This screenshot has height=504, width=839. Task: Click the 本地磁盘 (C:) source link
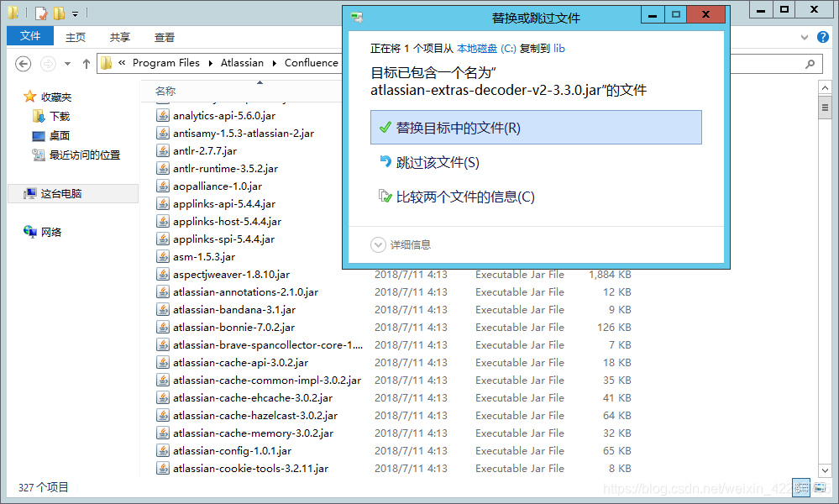pyautogui.click(x=486, y=48)
